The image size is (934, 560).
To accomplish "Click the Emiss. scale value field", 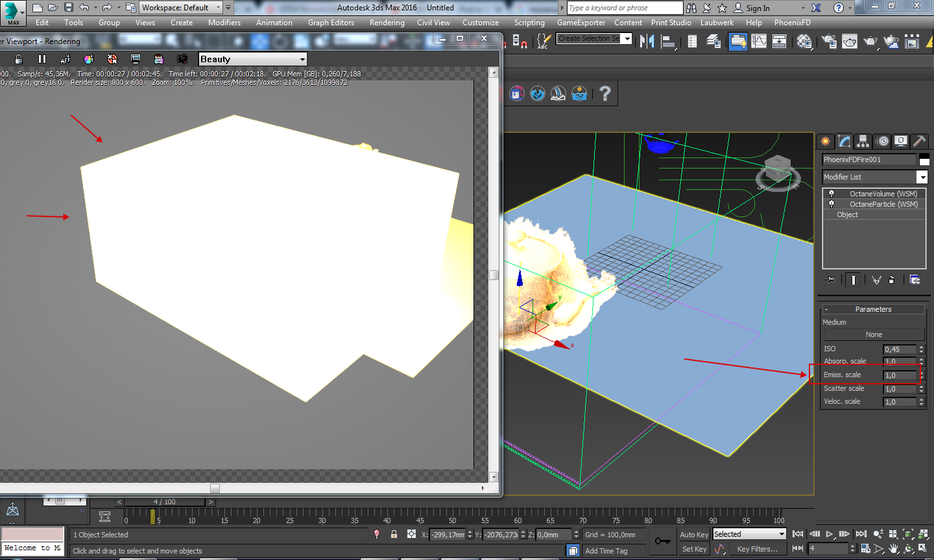I will pos(900,375).
